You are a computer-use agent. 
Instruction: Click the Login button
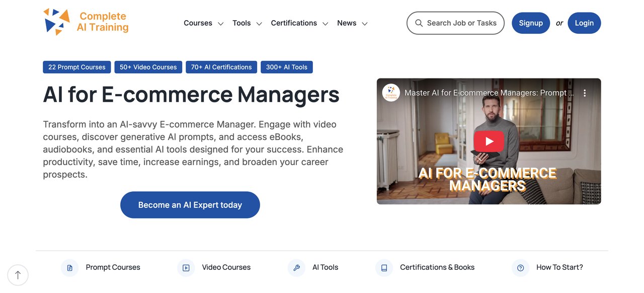(x=584, y=23)
